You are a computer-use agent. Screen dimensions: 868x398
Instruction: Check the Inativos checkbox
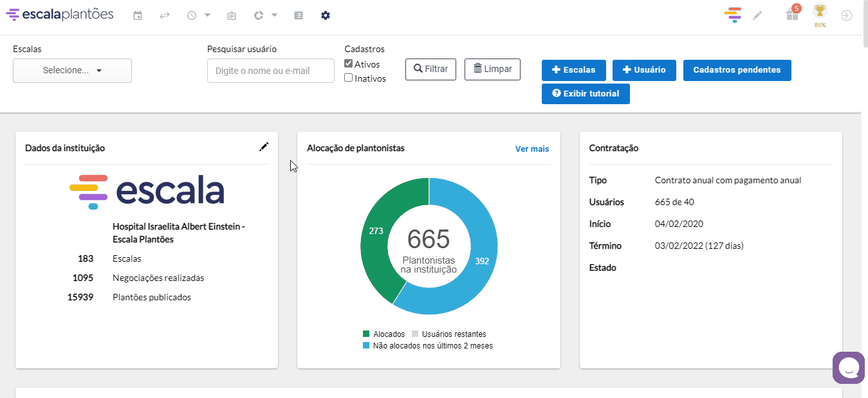(x=348, y=78)
